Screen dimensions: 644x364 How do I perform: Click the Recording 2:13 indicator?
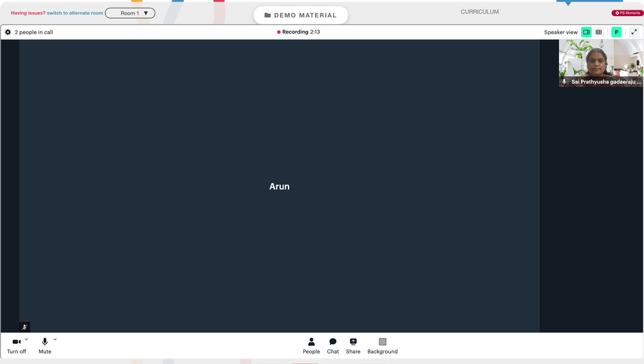pos(299,32)
